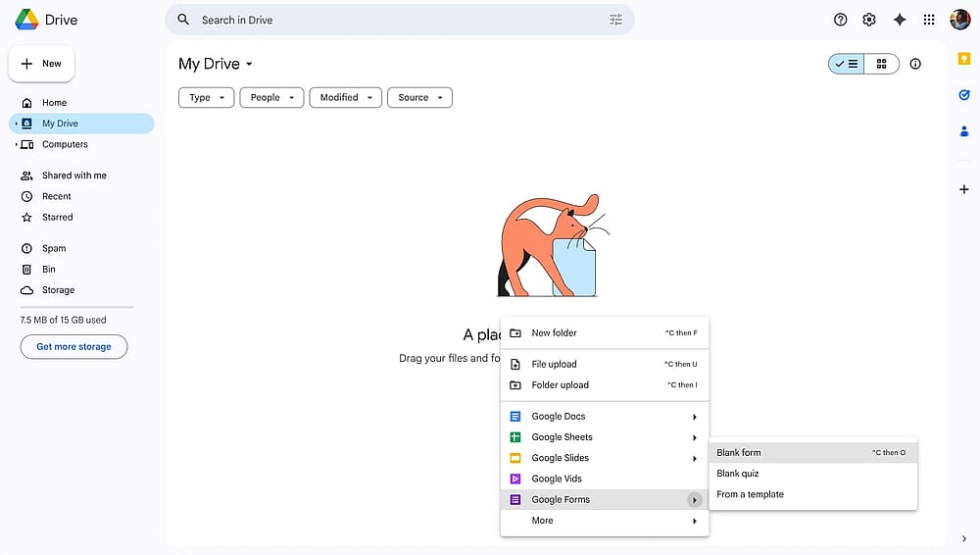Screen dimensions: 980x555
Task: Open the Source filter dropdown
Action: [420, 98]
